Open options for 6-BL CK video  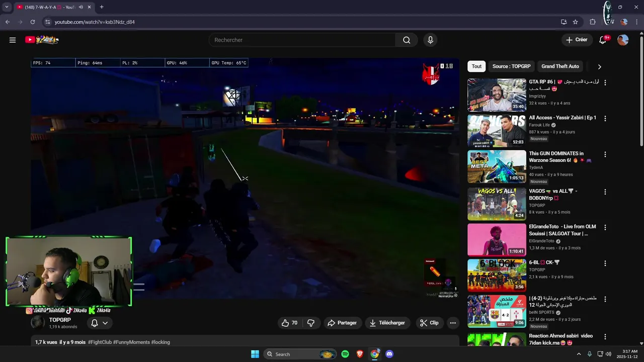pos(605,263)
